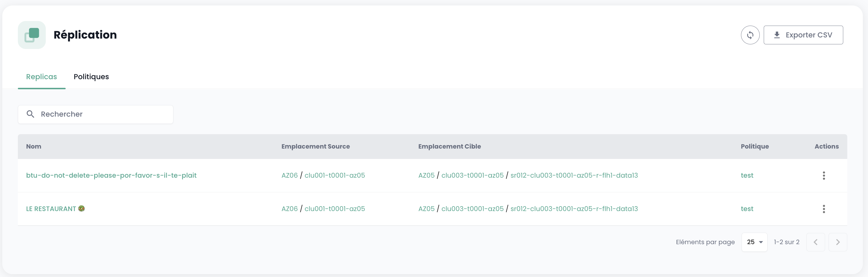Click the Nom column header
The height and width of the screenshot is (277, 868).
(x=34, y=147)
